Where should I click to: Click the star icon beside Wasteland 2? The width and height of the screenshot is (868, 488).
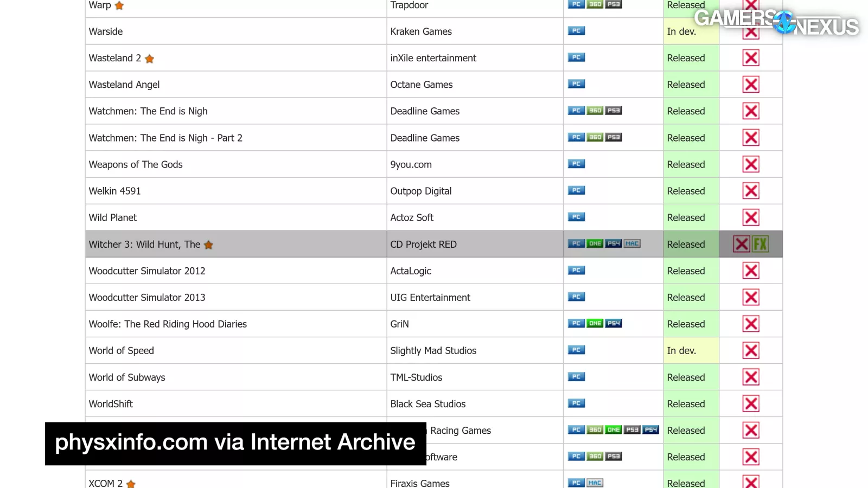point(150,59)
